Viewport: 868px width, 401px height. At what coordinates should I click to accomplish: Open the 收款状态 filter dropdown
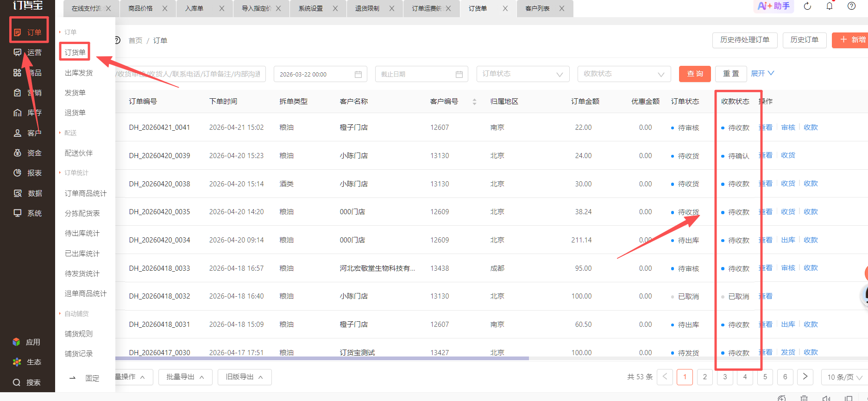(x=624, y=74)
